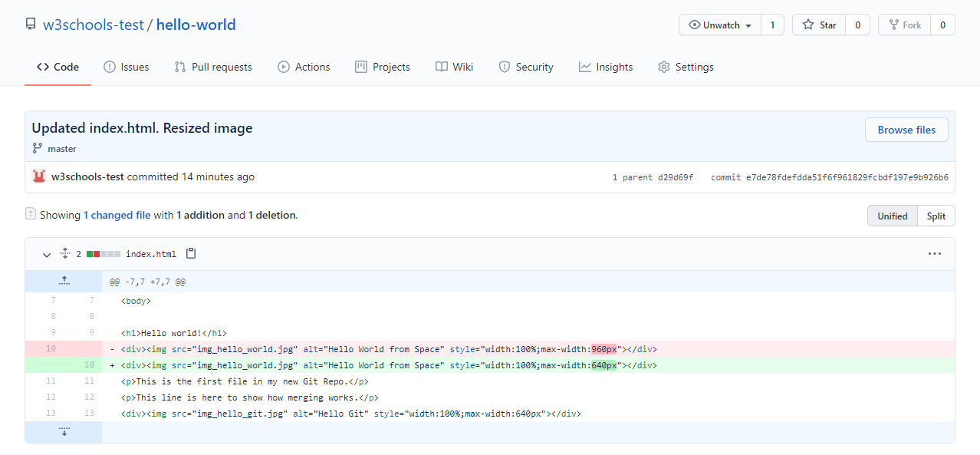Click the kebab menu on the diff header
This screenshot has width=980, height=455.
(935, 253)
